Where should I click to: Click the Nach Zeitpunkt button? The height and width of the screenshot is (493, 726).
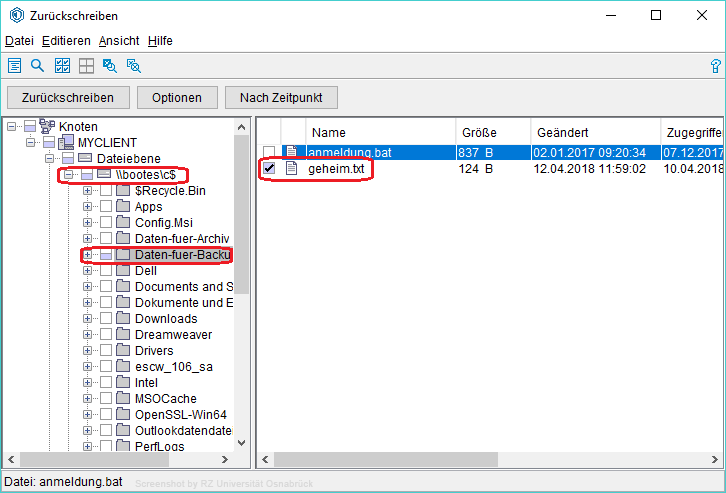tap(281, 98)
